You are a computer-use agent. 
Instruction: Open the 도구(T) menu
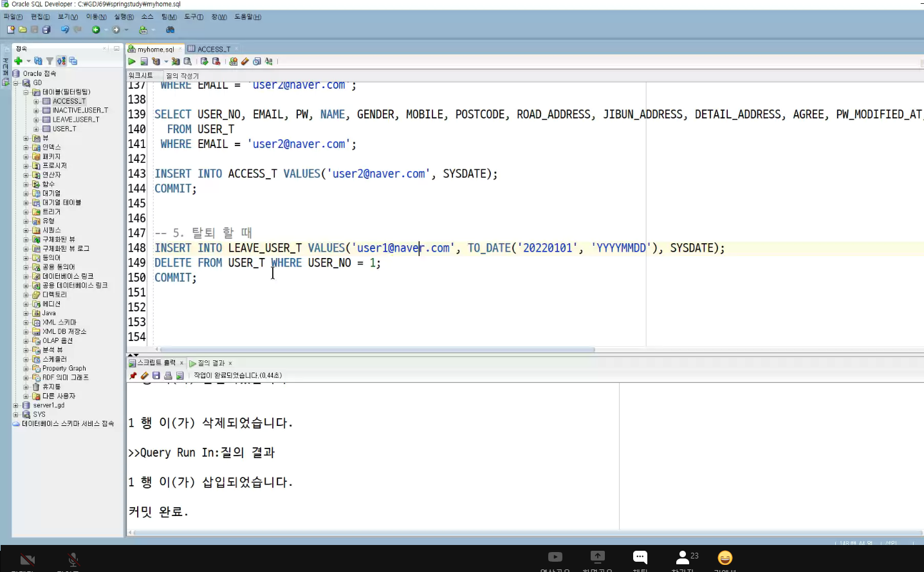click(194, 17)
